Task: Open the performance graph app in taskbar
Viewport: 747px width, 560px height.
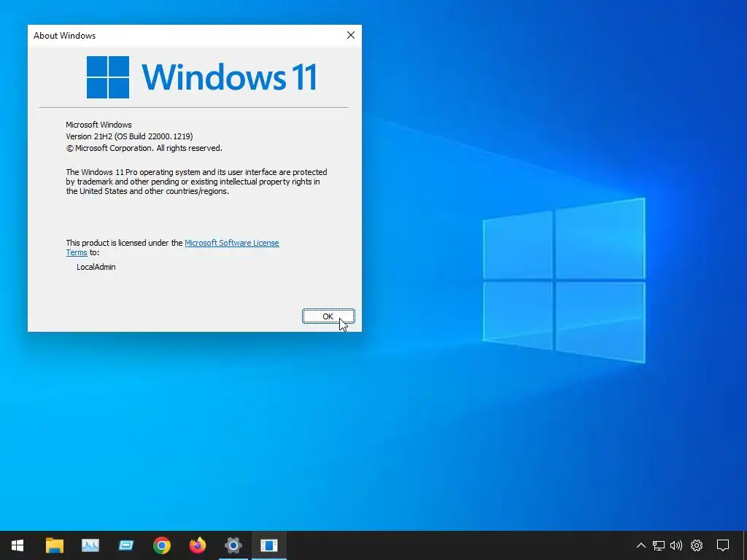Action: 90,545
